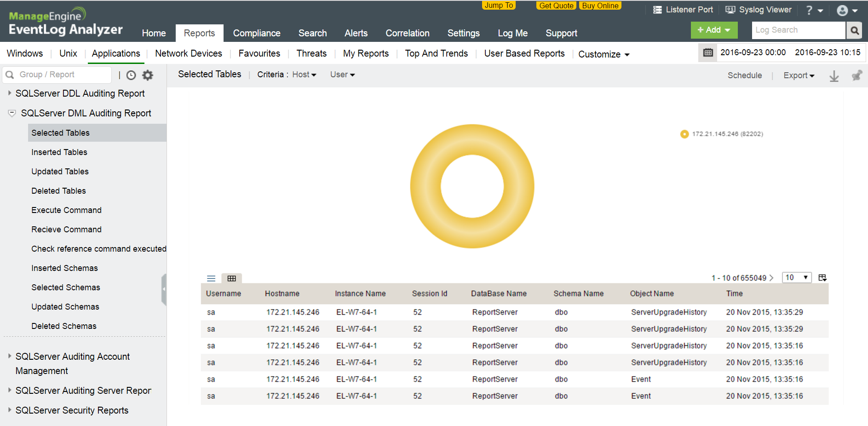Select the Network Devices tab
The height and width of the screenshot is (426, 868).
point(189,53)
